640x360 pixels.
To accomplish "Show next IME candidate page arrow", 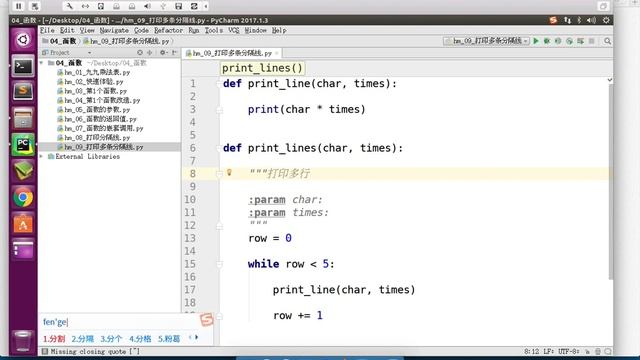I will pyautogui.click(x=197, y=338).
